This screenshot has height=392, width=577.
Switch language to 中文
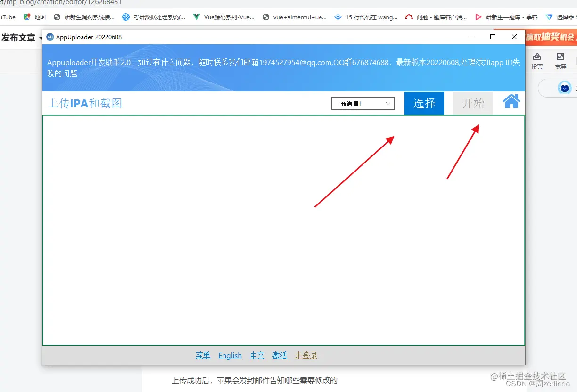(x=257, y=355)
